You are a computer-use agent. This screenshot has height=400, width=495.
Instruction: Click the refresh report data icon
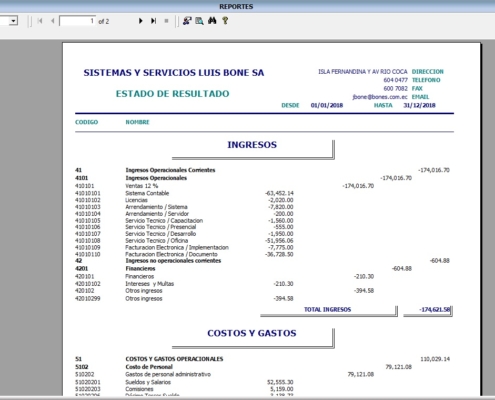(187, 21)
